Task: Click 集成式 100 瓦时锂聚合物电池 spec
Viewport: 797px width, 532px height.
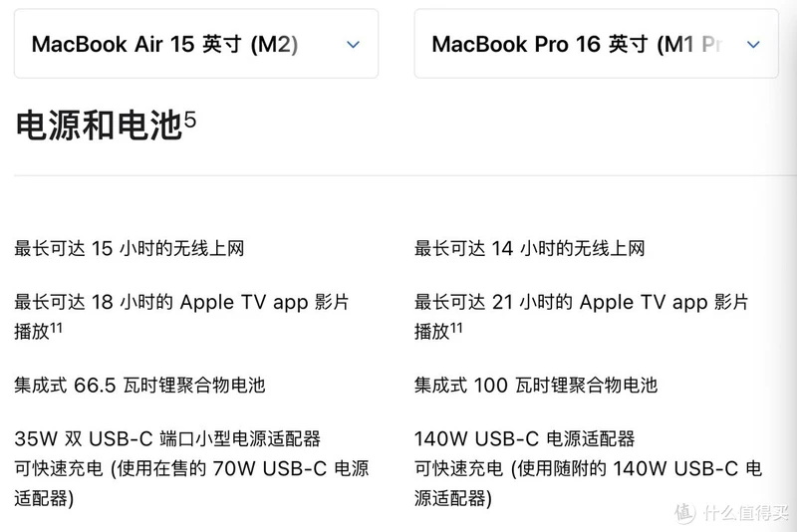Action: coord(536,386)
